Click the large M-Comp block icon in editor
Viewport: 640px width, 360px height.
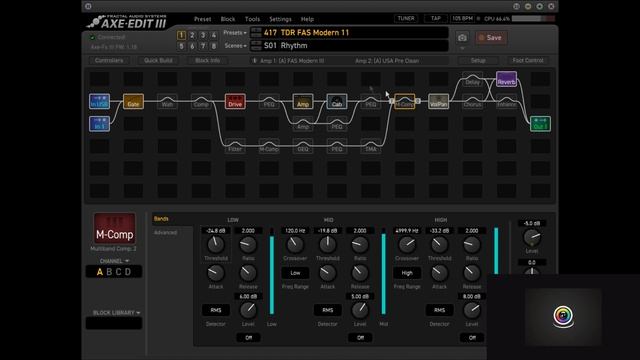click(114, 228)
